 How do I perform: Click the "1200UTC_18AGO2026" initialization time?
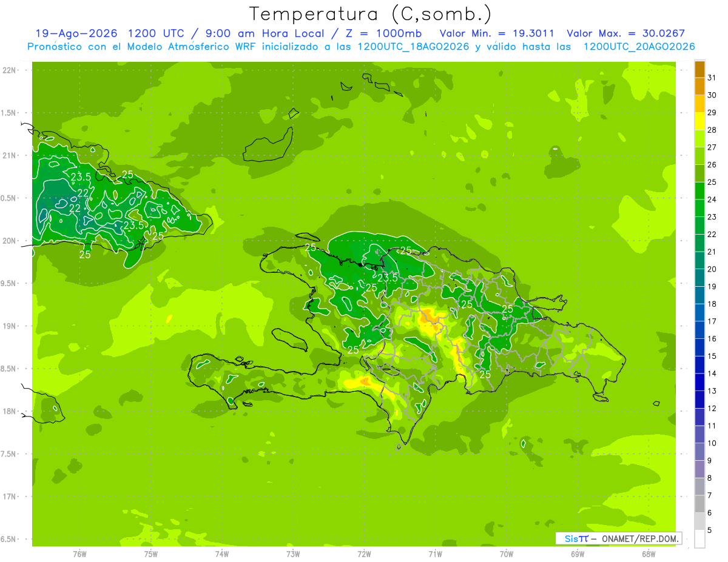coord(414,47)
